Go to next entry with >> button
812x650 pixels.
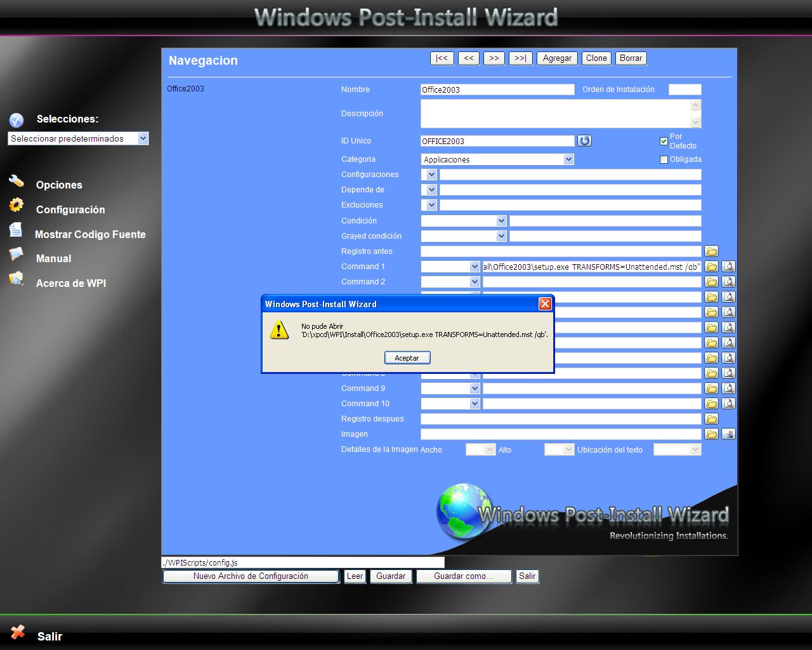(494, 58)
